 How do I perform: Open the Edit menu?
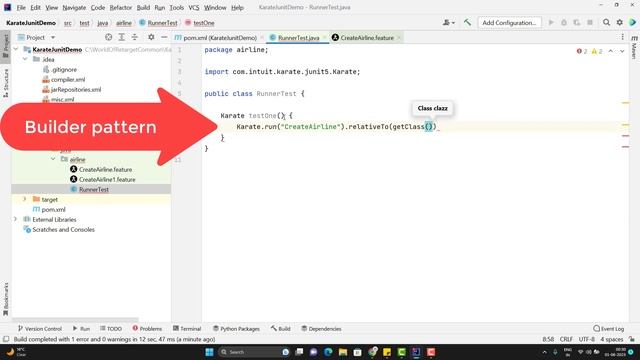pos(36,7)
